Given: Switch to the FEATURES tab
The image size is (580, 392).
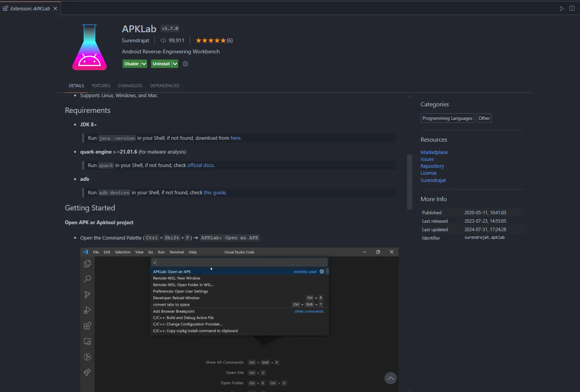Looking at the screenshot, I should coord(101,86).
